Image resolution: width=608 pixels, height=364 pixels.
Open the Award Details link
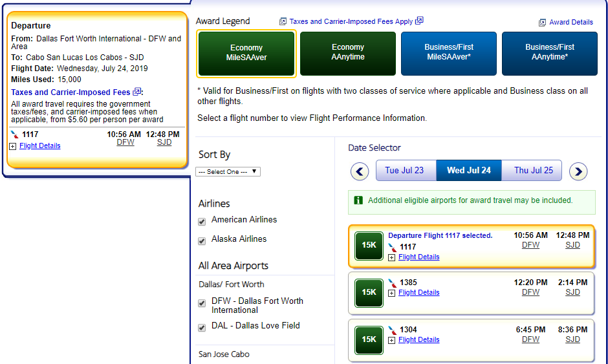[x=571, y=23]
